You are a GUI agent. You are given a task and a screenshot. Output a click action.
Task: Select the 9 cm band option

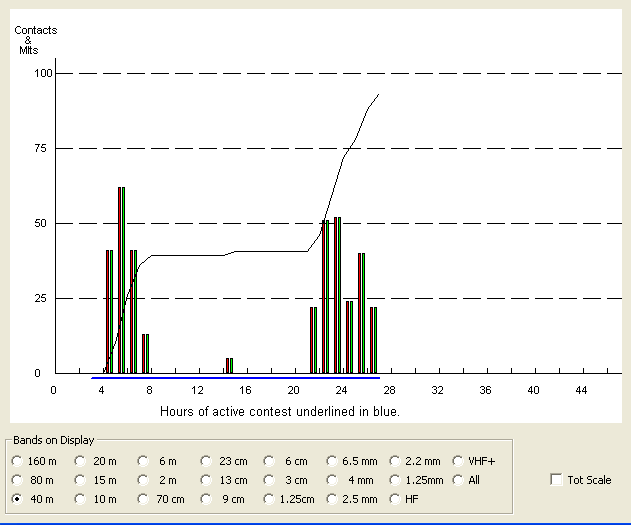207,498
